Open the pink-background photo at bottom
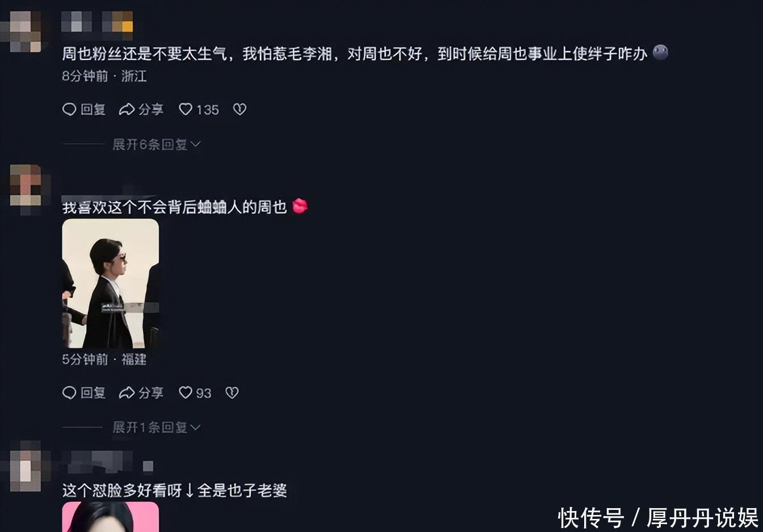The width and height of the screenshot is (763, 532). [110, 517]
